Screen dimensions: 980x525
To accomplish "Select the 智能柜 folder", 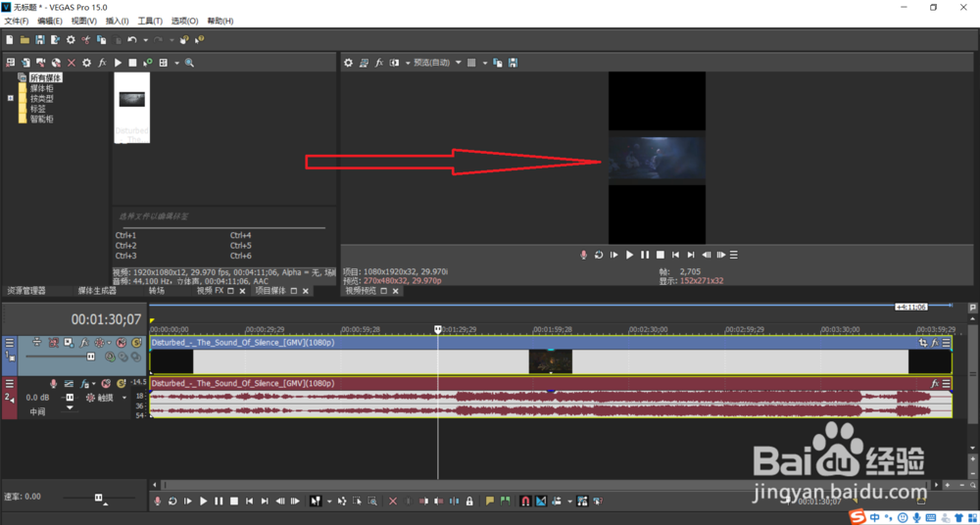I will point(41,119).
